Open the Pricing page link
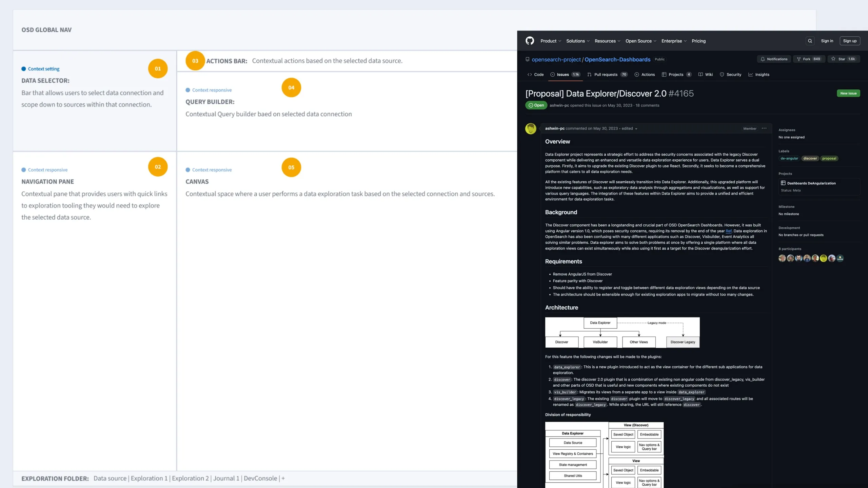This screenshot has height=488, width=868. coord(699,41)
